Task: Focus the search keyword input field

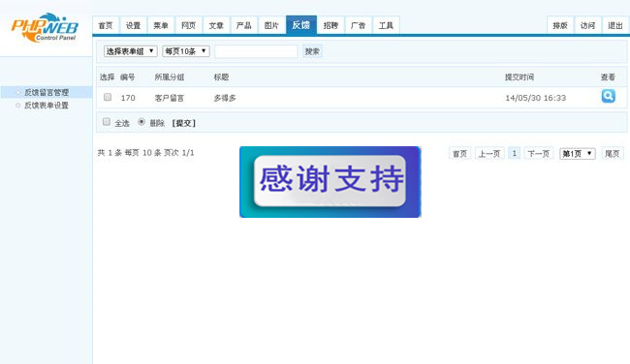Action: [x=256, y=51]
